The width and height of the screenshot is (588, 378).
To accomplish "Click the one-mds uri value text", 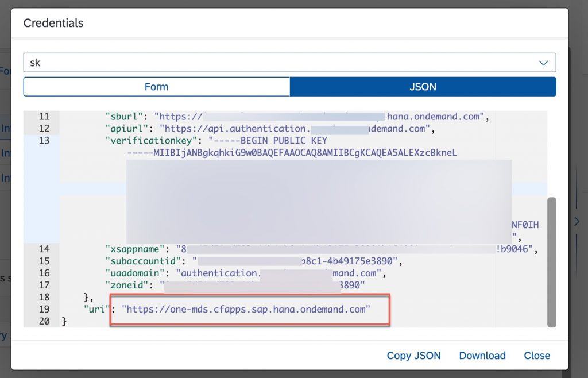I will pyautogui.click(x=246, y=310).
